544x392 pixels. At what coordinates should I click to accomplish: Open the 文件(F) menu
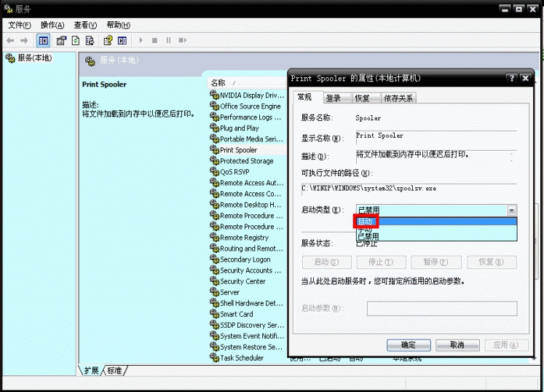[x=20, y=25]
